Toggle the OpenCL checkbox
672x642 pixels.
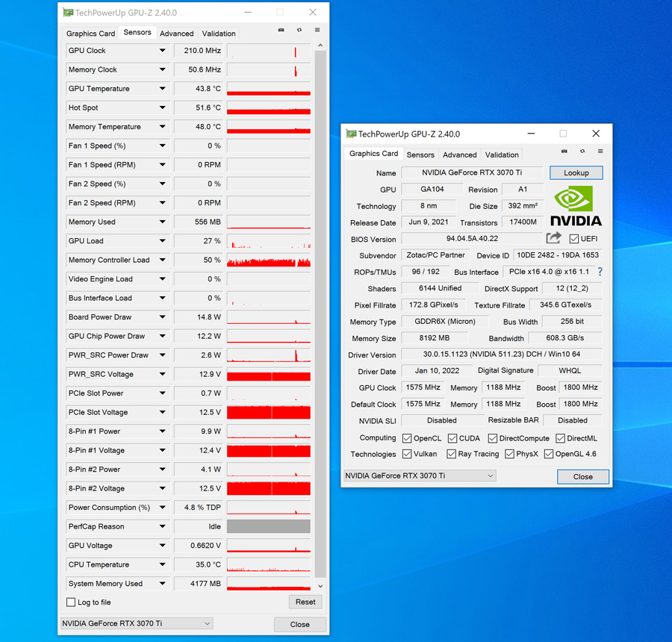[407, 438]
